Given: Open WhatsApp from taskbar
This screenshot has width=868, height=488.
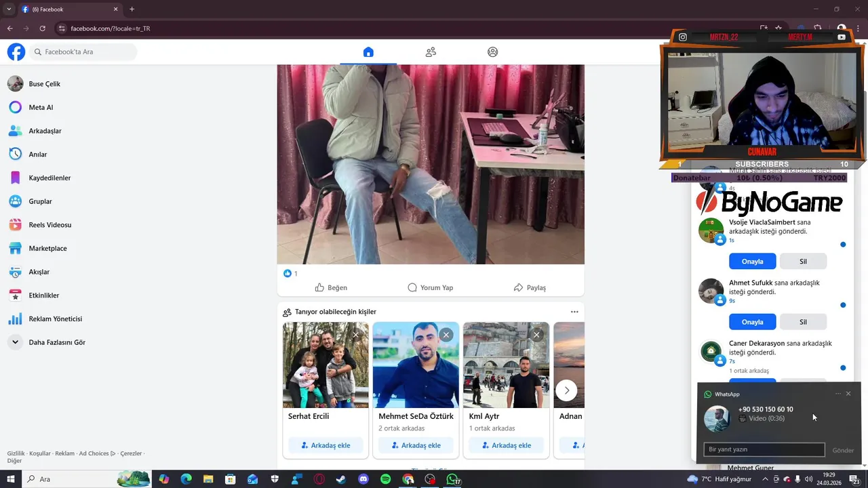Looking at the screenshot, I should (452, 479).
